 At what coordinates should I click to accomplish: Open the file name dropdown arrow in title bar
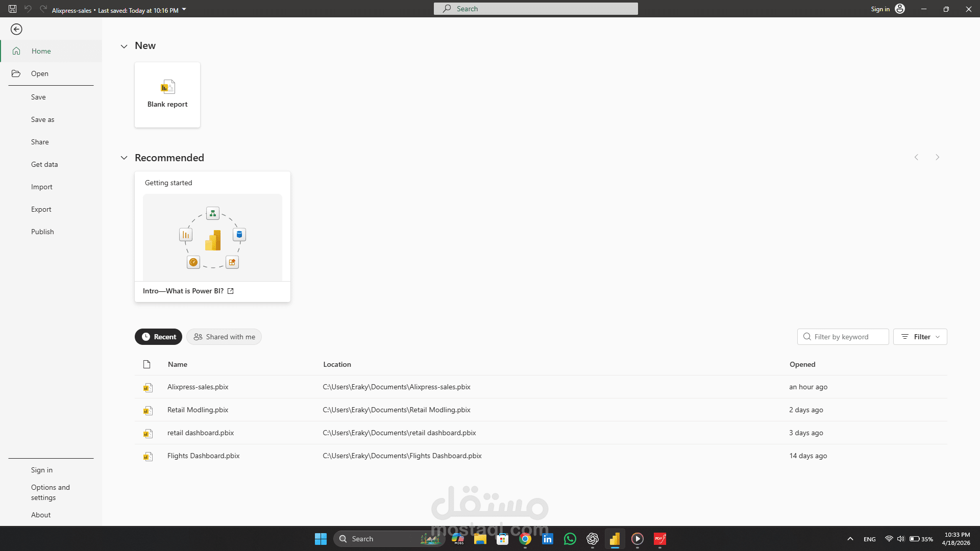tap(184, 9)
